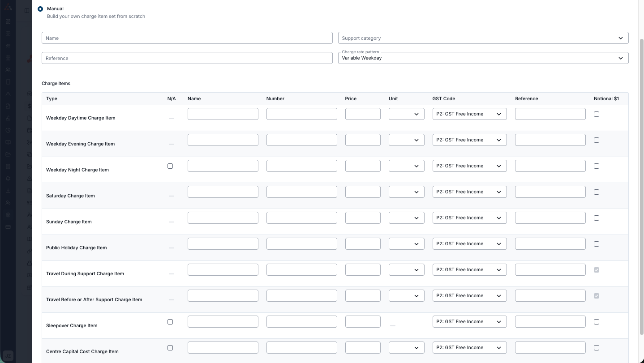Click the top Reference input field
Image resolution: width=644 pixels, height=363 pixels.
[x=187, y=58]
